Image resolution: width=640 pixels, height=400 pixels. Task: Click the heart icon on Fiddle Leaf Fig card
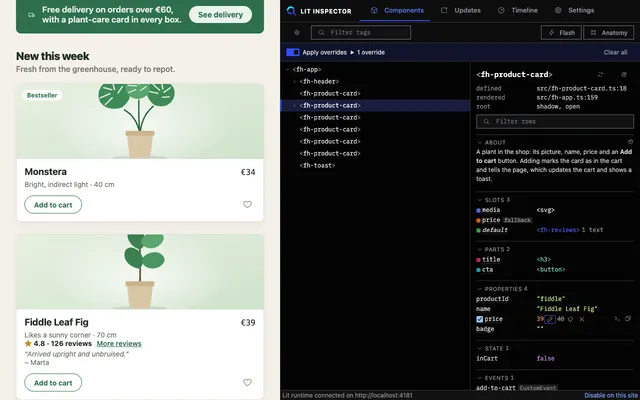coord(247,382)
